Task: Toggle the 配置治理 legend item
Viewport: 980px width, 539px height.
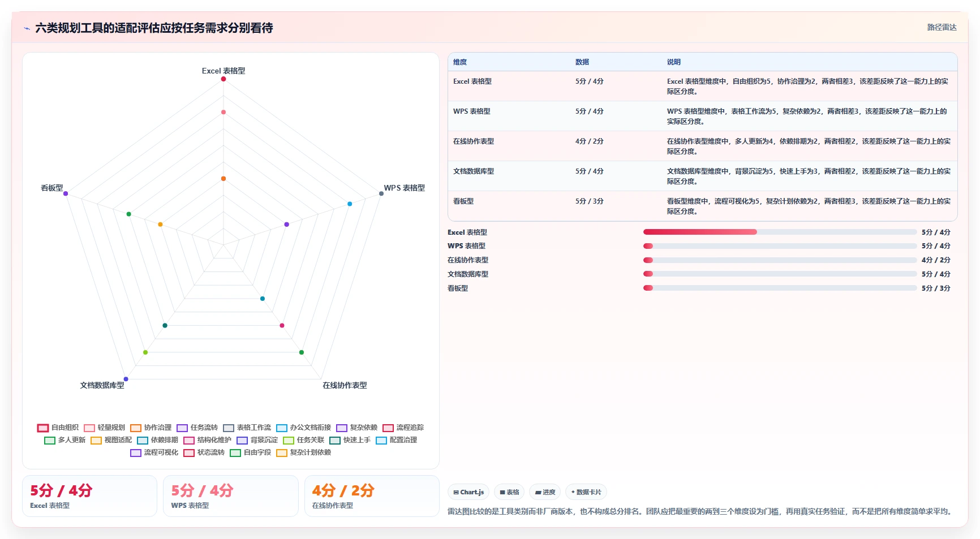Action: [x=396, y=440]
